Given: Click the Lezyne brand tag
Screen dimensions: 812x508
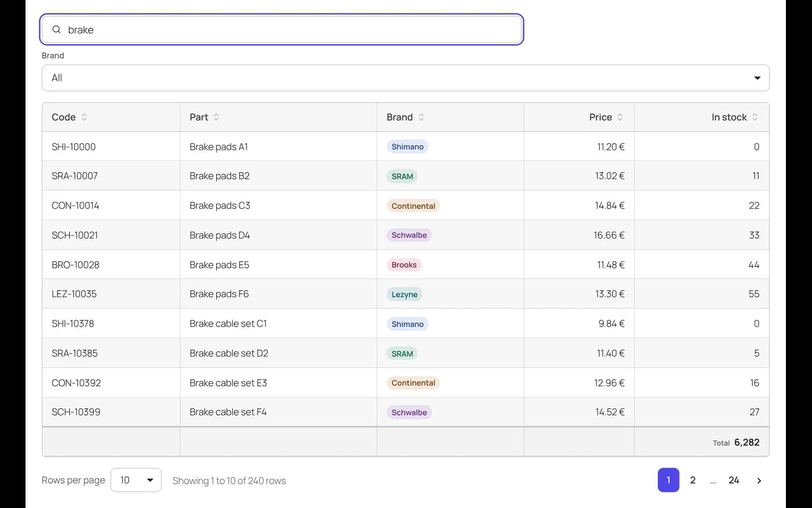Looking at the screenshot, I should click(404, 294).
